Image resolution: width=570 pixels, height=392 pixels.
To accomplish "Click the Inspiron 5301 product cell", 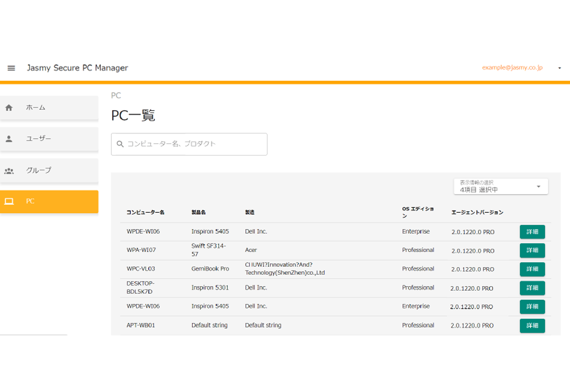I will click(210, 288).
